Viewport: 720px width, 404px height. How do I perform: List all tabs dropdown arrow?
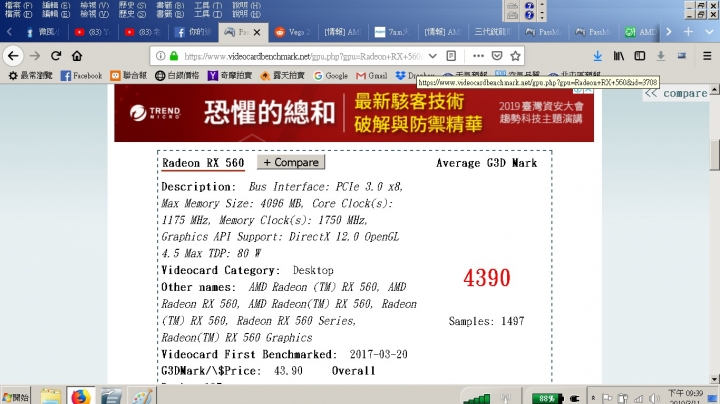[709, 32]
